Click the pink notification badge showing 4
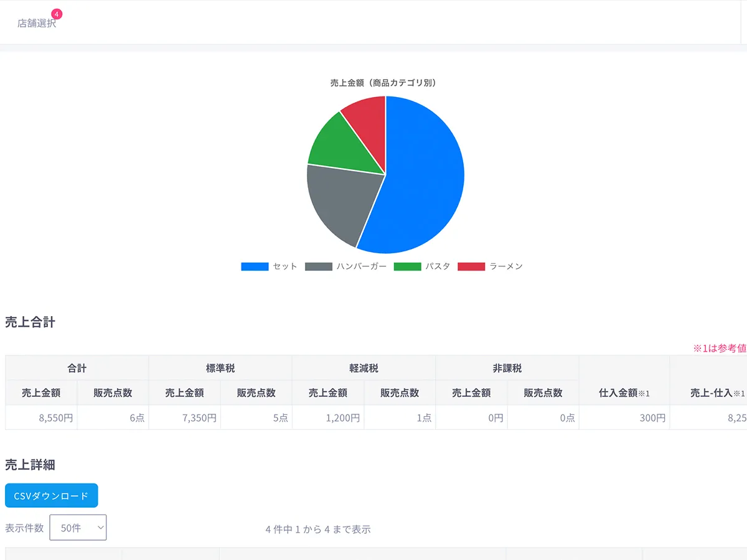Viewport: 747px width, 560px height. click(x=57, y=14)
